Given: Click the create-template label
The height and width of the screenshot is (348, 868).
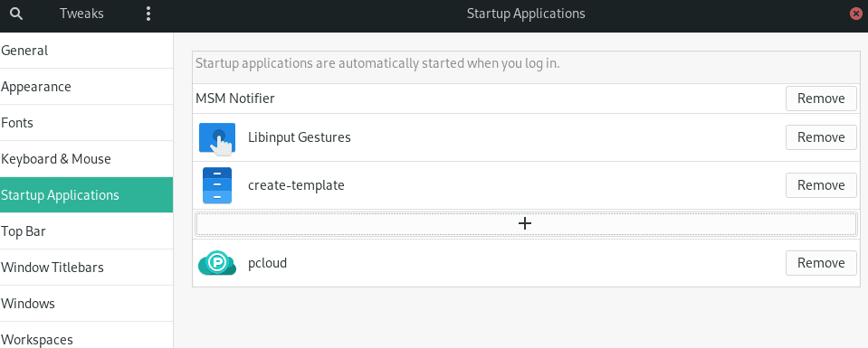Looking at the screenshot, I should [296, 185].
